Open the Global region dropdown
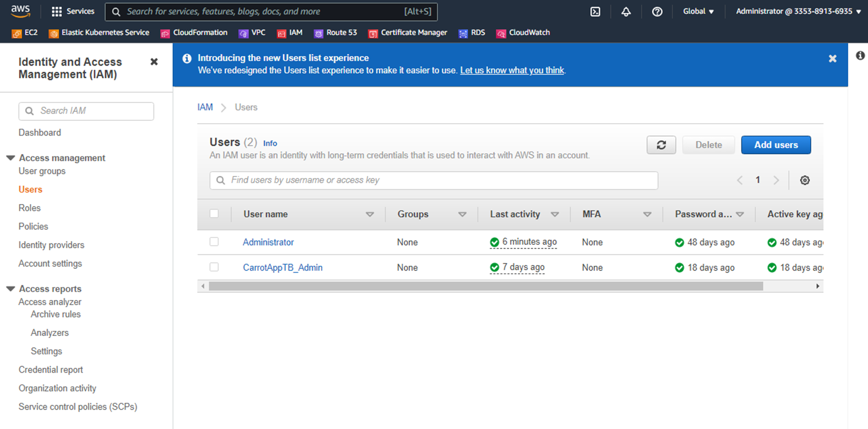Image resolution: width=868 pixels, height=429 pixels. coord(698,11)
